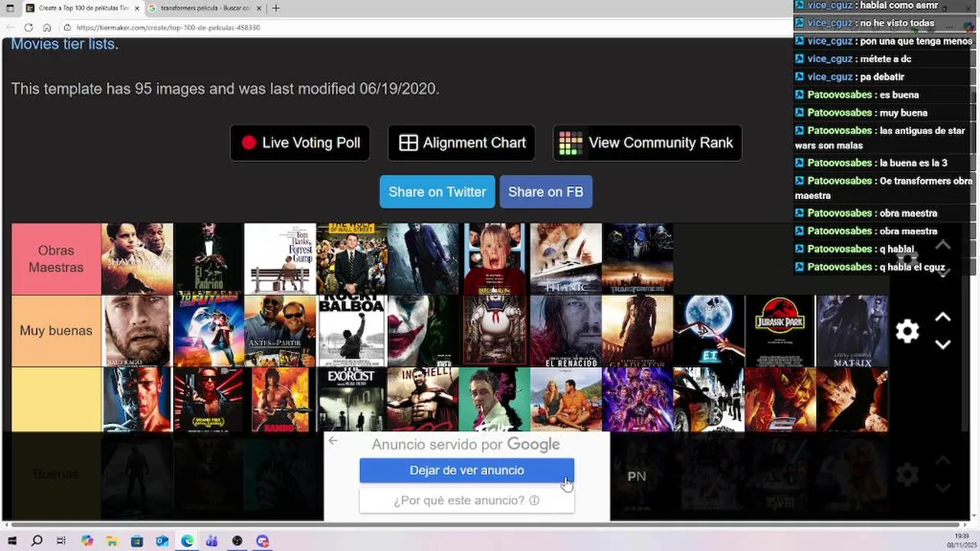Select the Transformers poster

pyautogui.click(x=638, y=259)
